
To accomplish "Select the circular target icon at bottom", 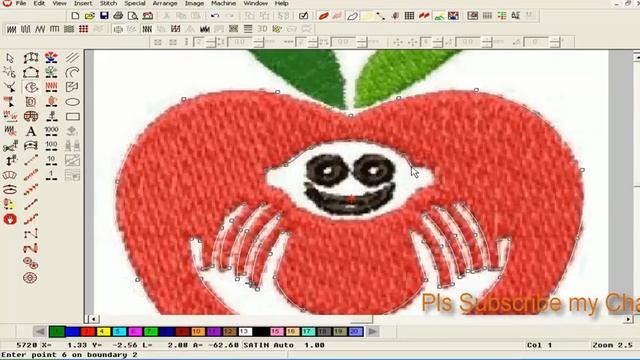I will [x=30, y=278].
